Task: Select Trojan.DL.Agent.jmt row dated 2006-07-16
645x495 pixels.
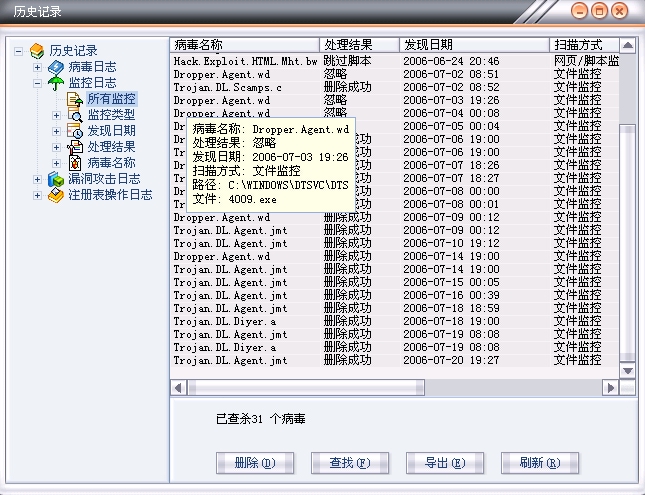Action: pos(394,295)
